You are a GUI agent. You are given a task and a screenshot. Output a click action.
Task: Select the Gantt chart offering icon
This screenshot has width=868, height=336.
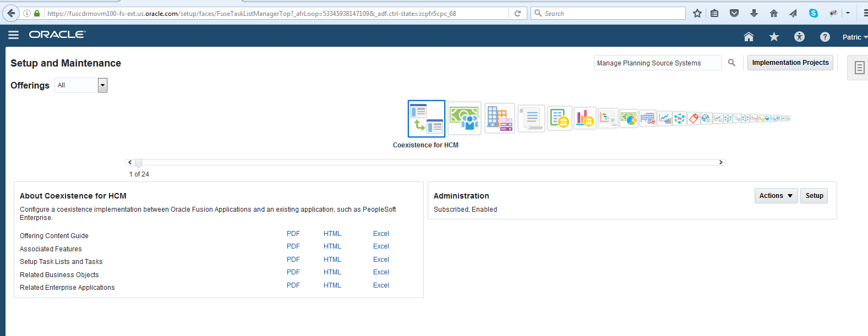[608, 118]
